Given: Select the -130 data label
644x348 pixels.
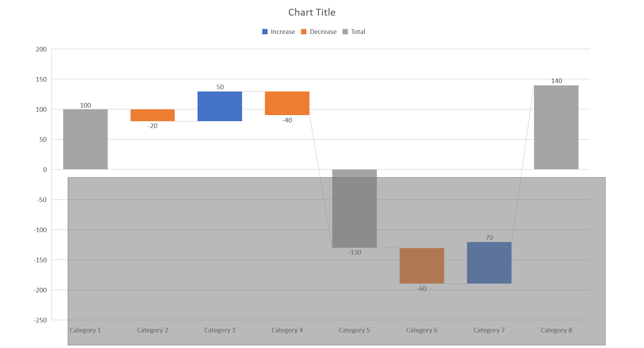Looking at the screenshot, I should pos(355,252).
